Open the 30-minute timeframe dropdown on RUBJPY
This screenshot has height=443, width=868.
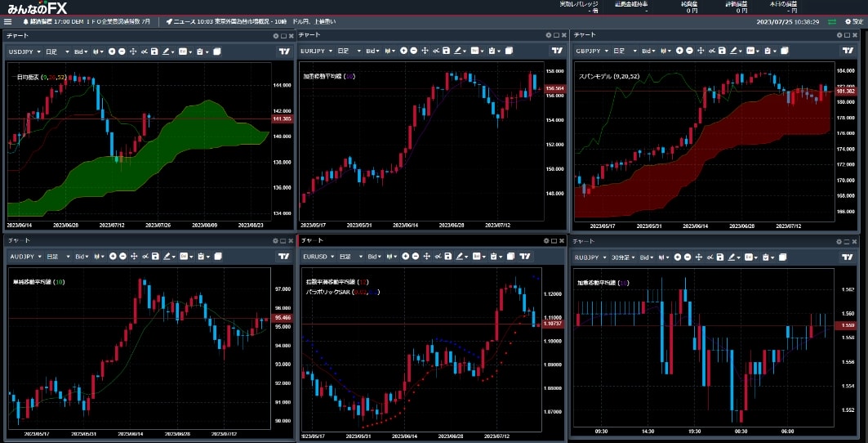click(x=624, y=257)
